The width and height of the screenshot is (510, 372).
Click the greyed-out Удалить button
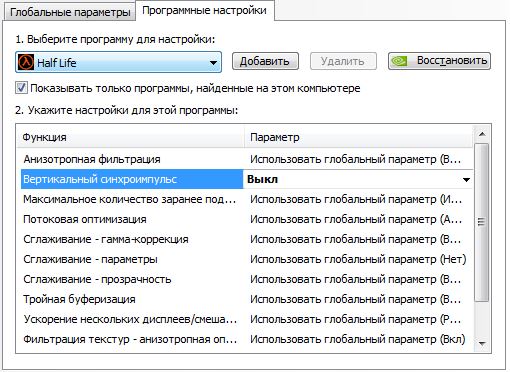pos(343,61)
